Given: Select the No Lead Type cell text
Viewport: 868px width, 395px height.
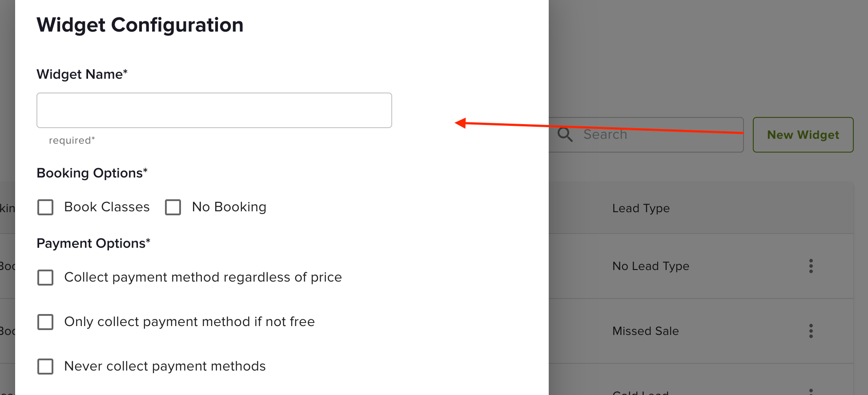Looking at the screenshot, I should coord(651,266).
